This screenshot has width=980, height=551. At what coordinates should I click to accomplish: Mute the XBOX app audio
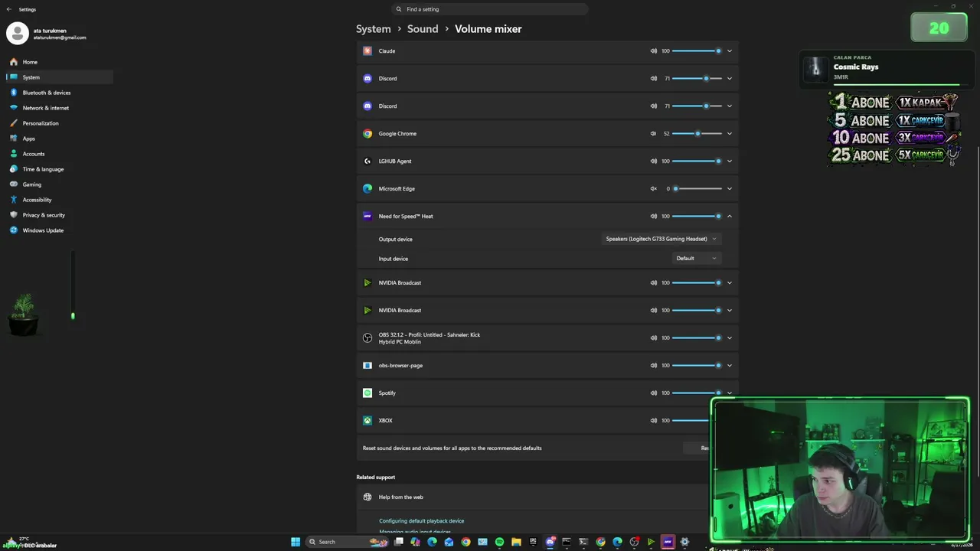point(653,420)
